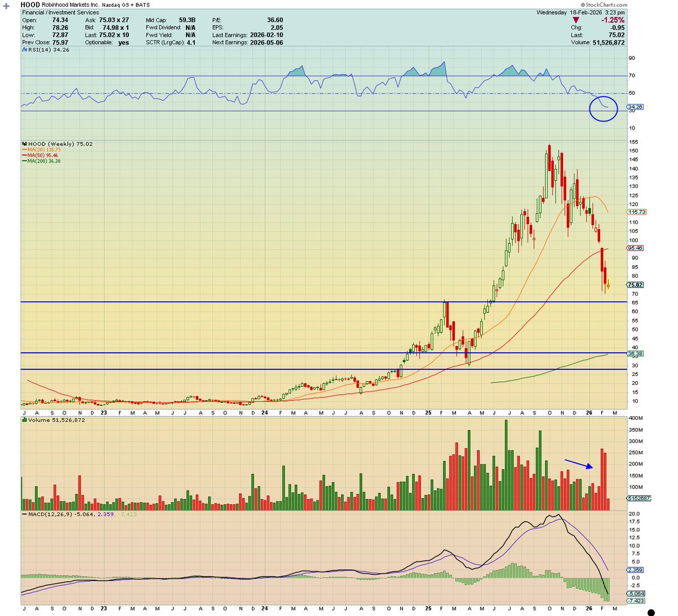Click the 95.46 price axis tag
Screen dimensions: 678x616
635,248
